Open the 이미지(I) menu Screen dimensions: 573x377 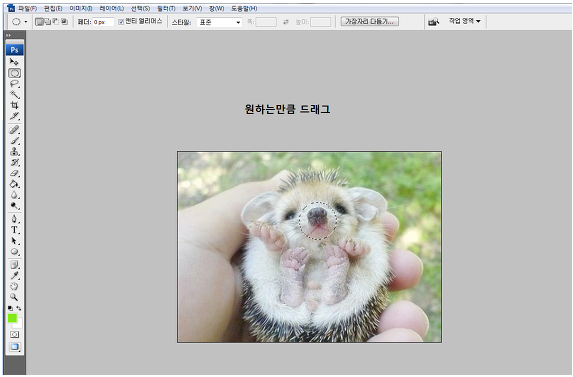[81, 8]
